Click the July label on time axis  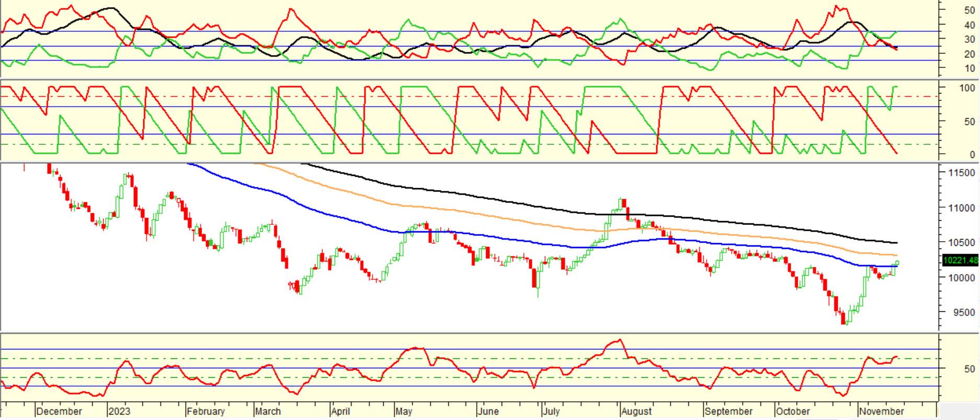tap(551, 411)
